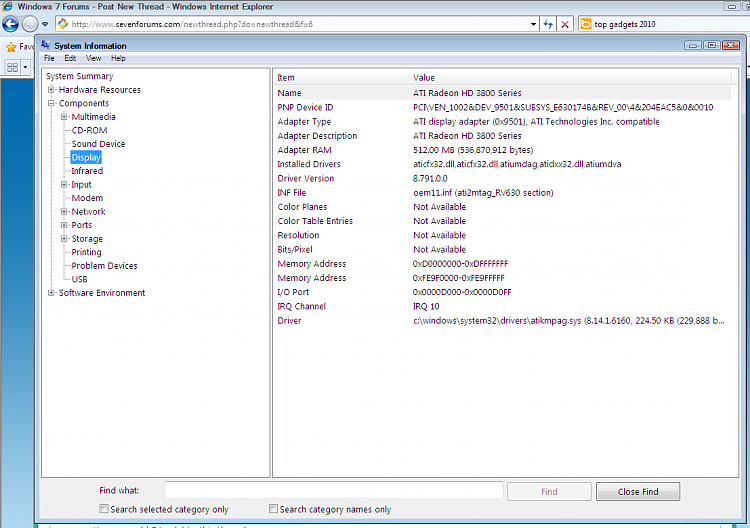
Task: Expand the Hardware Resources node
Action: click(x=51, y=89)
